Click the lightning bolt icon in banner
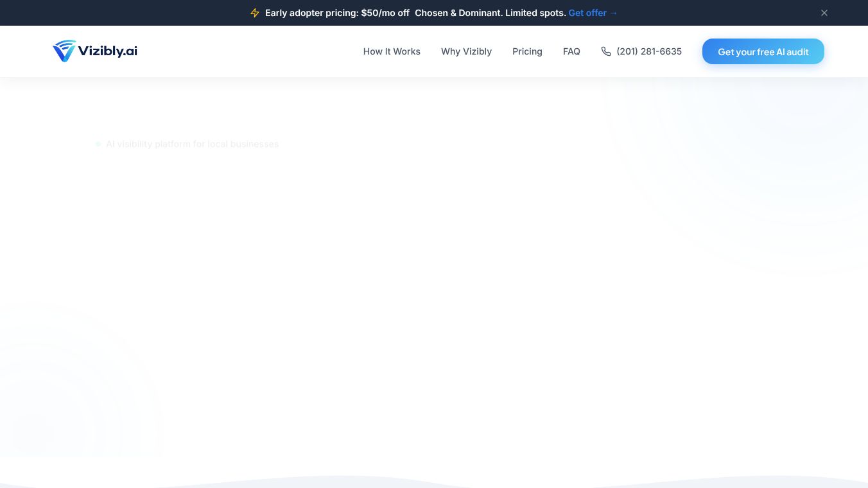Image resolution: width=868 pixels, height=488 pixels. pyautogui.click(x=255, y=13)
